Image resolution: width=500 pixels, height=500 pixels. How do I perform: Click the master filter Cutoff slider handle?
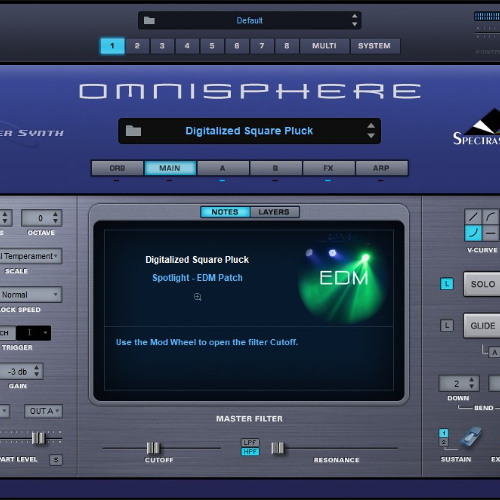(x=153, y=448)
